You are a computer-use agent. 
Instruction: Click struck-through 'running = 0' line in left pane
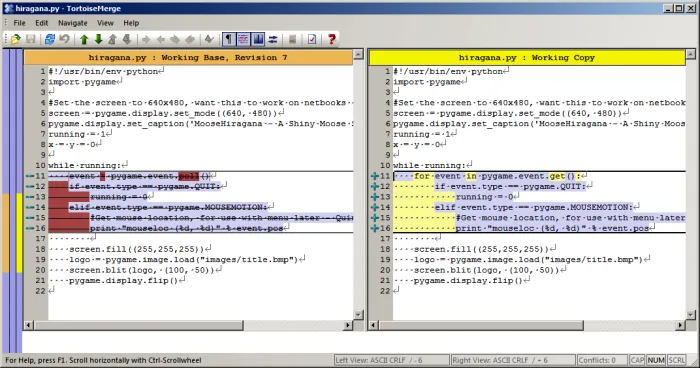119,197
